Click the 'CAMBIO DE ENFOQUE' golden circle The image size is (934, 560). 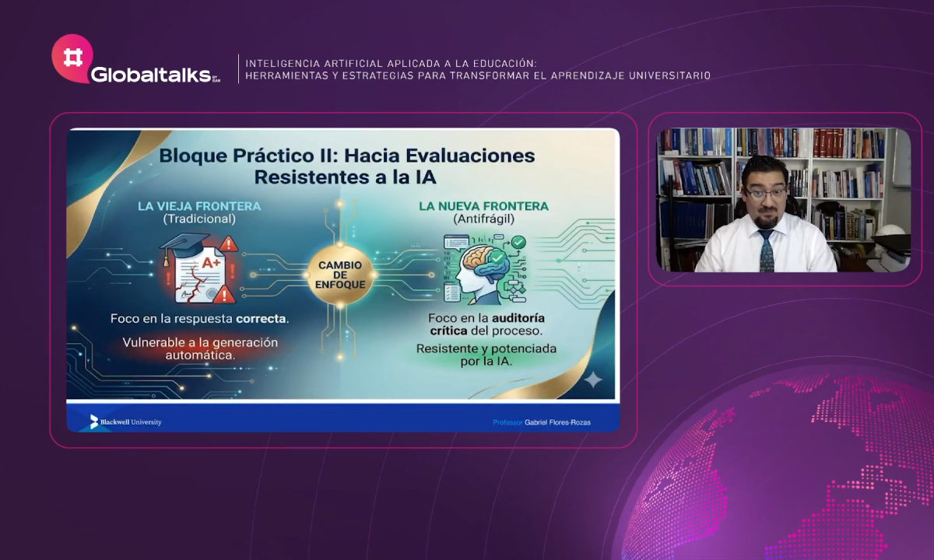click(x=340, y=275)
